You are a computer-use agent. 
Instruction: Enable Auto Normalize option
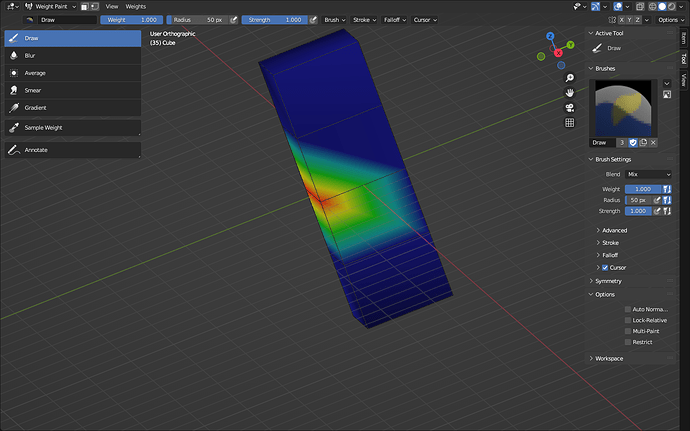pos(628,309)
